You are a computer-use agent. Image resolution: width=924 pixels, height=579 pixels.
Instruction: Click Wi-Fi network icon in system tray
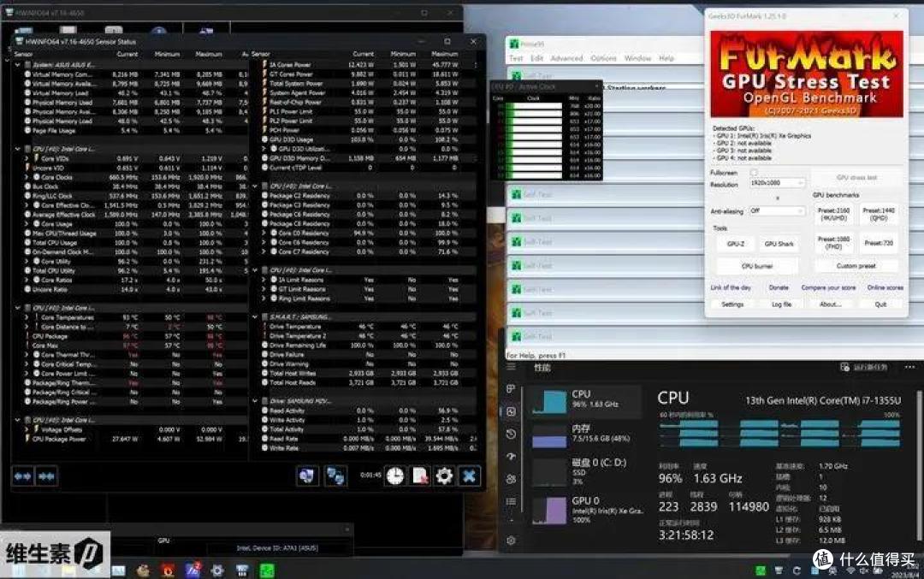[x=850, y=570]
